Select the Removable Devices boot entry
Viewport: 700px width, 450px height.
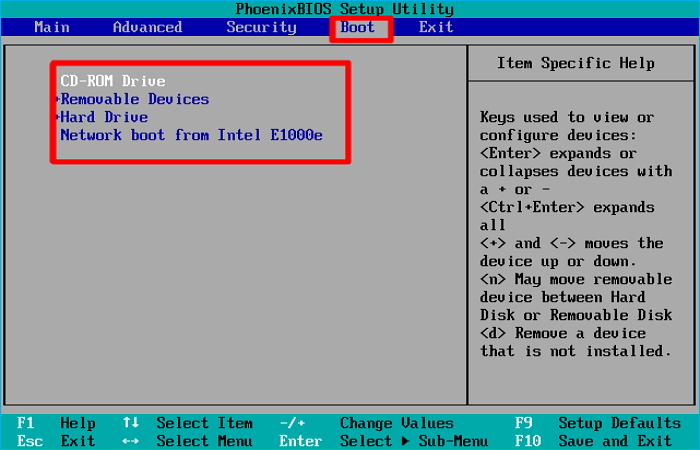click(135, 99)
